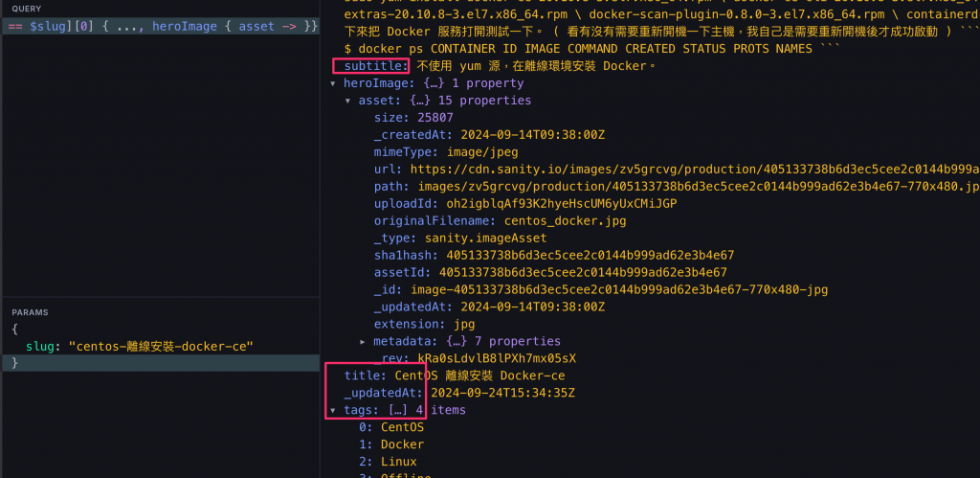
Task: Click inside the QUERY editor line
Action: tap(161, 27)
